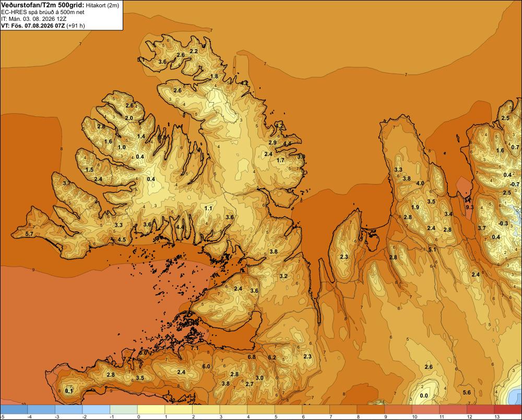Click the 5.6 temperature reading
Image resolution: width=522 pixels, height=420 pixels.
[x=467, y=392]
